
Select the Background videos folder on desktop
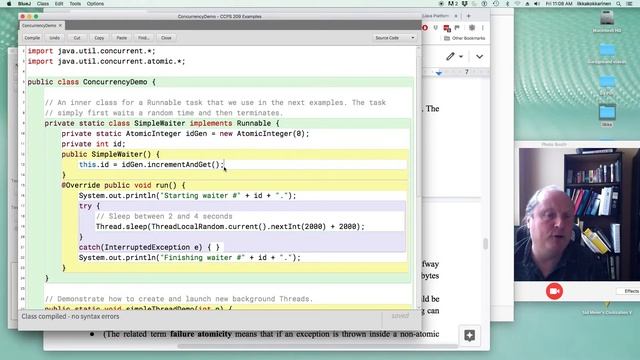(607, 53)
